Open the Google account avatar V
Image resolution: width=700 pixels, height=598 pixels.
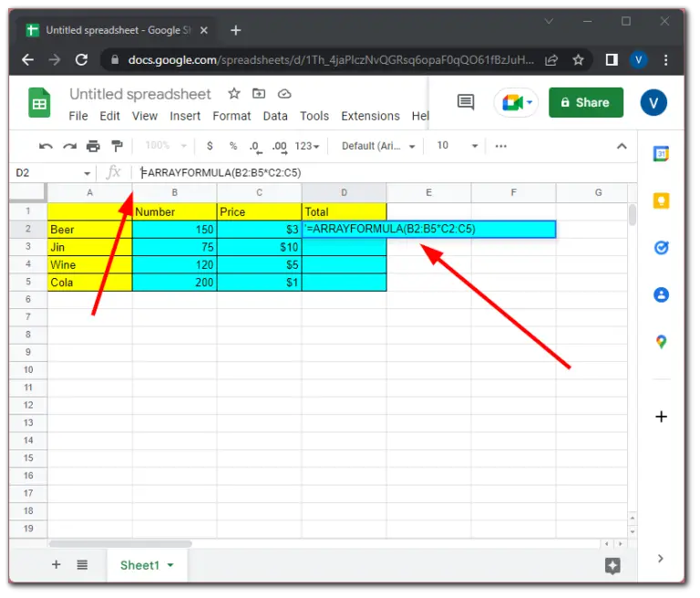click(x=654, y=103)
